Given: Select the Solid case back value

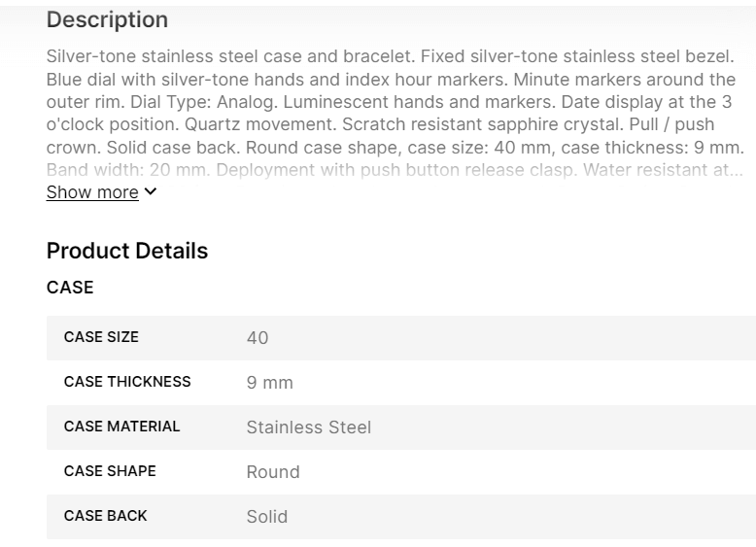Looking at the screenshot, I should pos(267,517).
